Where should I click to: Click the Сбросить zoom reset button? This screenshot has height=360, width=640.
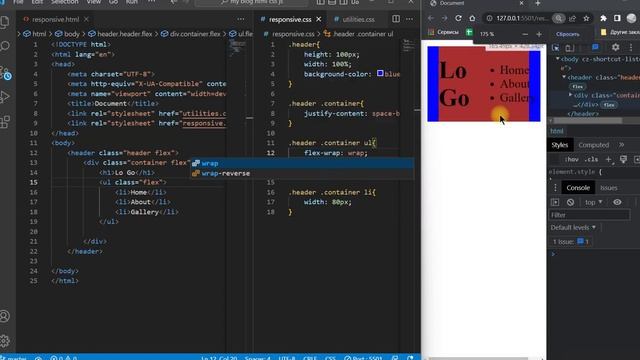567,34
